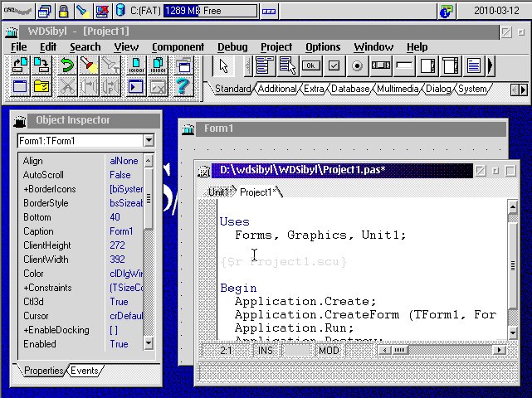This screenshot has width=532, height=398.
Task: Switch to the Unit1 editor tab
Action: pos(218,192)
